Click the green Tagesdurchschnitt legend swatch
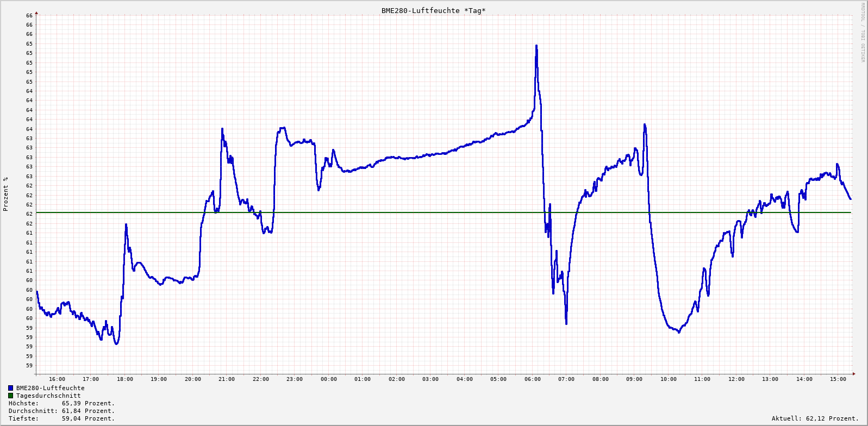 (x=10, y=396)
